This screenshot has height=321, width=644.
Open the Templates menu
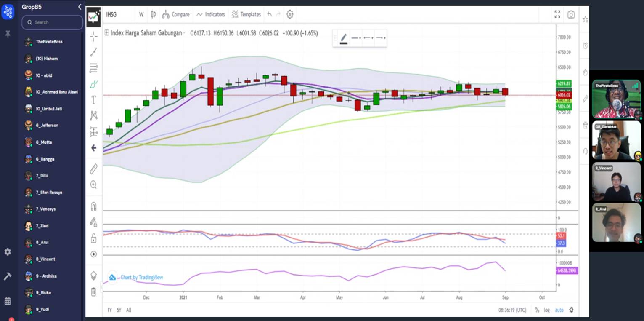click(246, 14)
